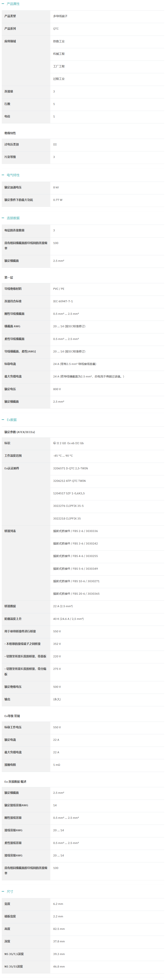Select the -45 °C ... 90 °C temperature range
The width and height of the screenshot is (165, 980).
coord(63,456)
